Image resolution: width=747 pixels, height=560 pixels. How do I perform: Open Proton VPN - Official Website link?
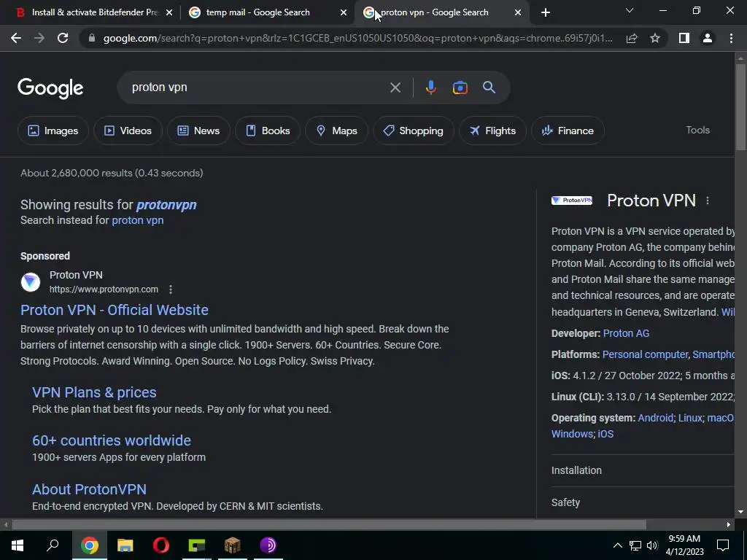[x=115, y=310]
